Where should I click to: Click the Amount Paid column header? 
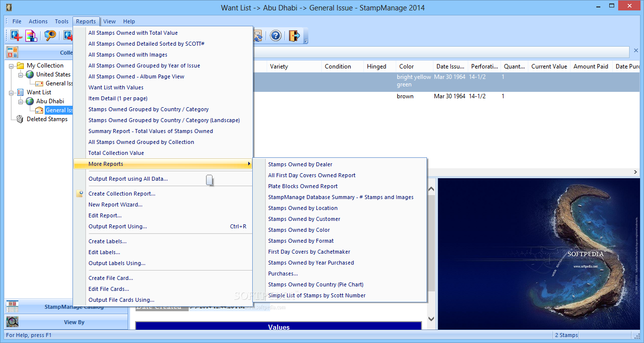click(x=591, y=67)
